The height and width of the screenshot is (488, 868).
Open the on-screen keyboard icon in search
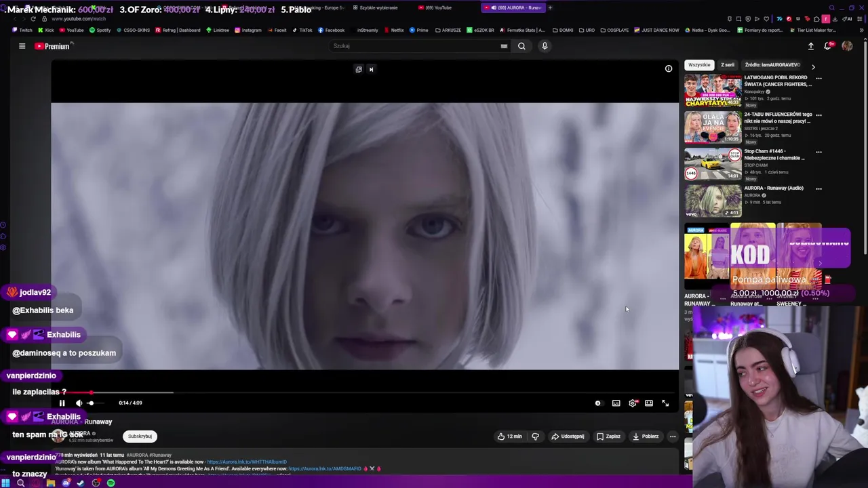coord(504,46)
